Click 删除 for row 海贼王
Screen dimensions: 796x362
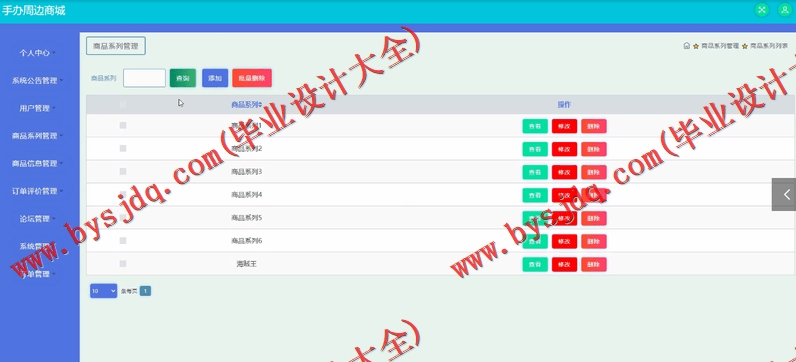594,265
